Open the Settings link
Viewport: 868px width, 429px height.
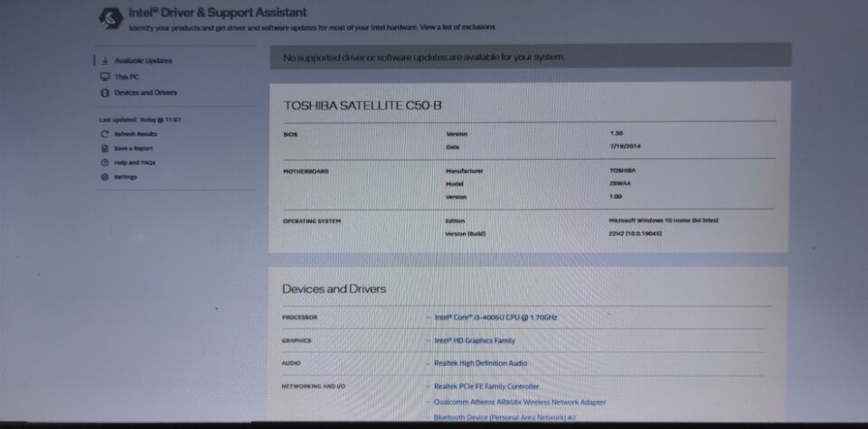126,177
